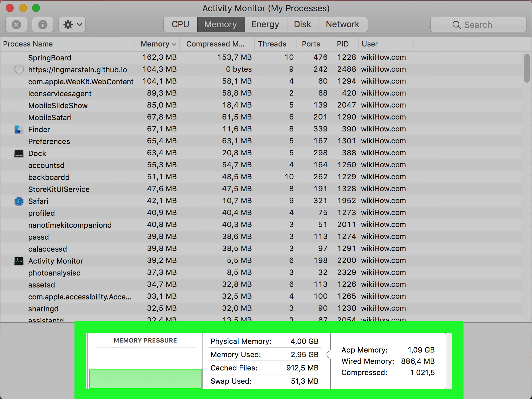This screenshot has height=399, width=532.
Task: Select the SpringBoard process row
Action: pos(261,58)
